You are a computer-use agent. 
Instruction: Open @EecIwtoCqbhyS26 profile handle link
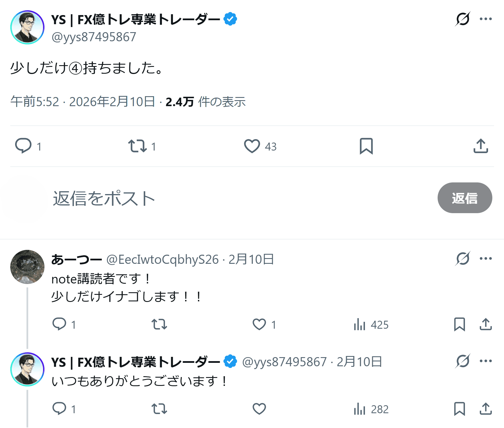point(162,260)
